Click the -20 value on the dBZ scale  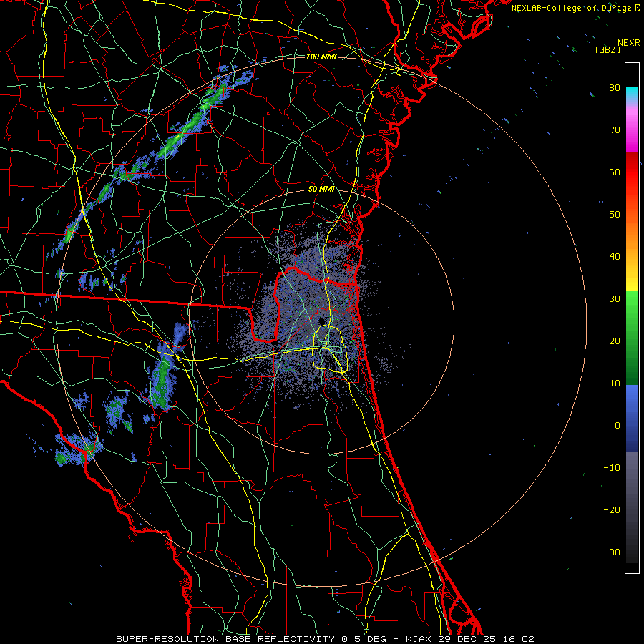(x=612, y=509)
